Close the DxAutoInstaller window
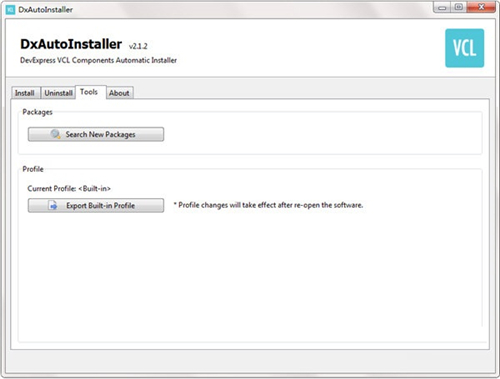Screen dimensions: 500x379 481,7
